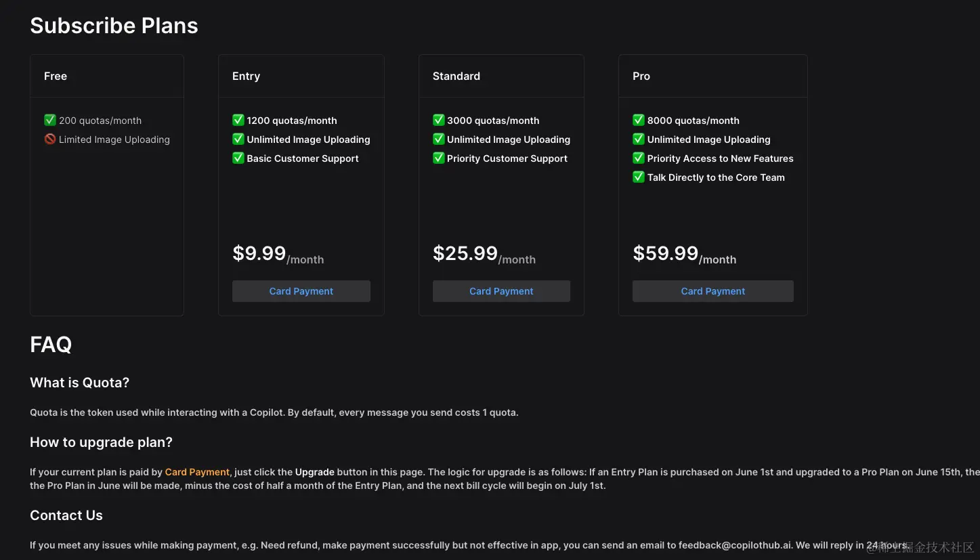980x560 pixels.
Task: Click the Entry plan header
Action: (x=246, y=77)
